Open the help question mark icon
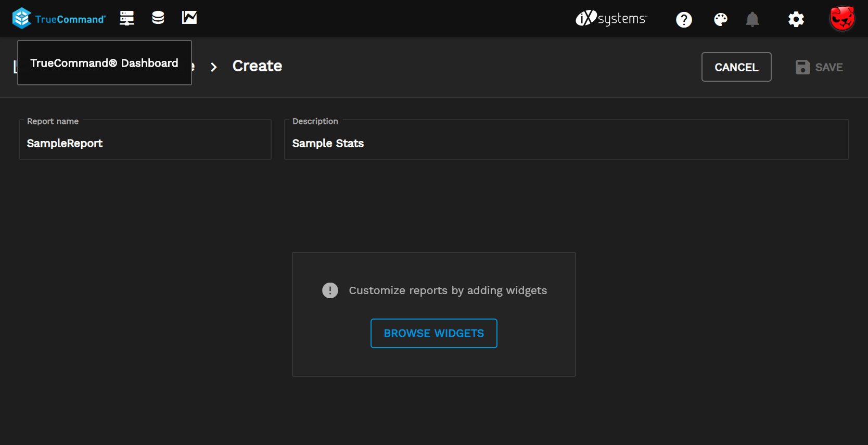This screenshot has height=445, width=868. click(684, 20)
